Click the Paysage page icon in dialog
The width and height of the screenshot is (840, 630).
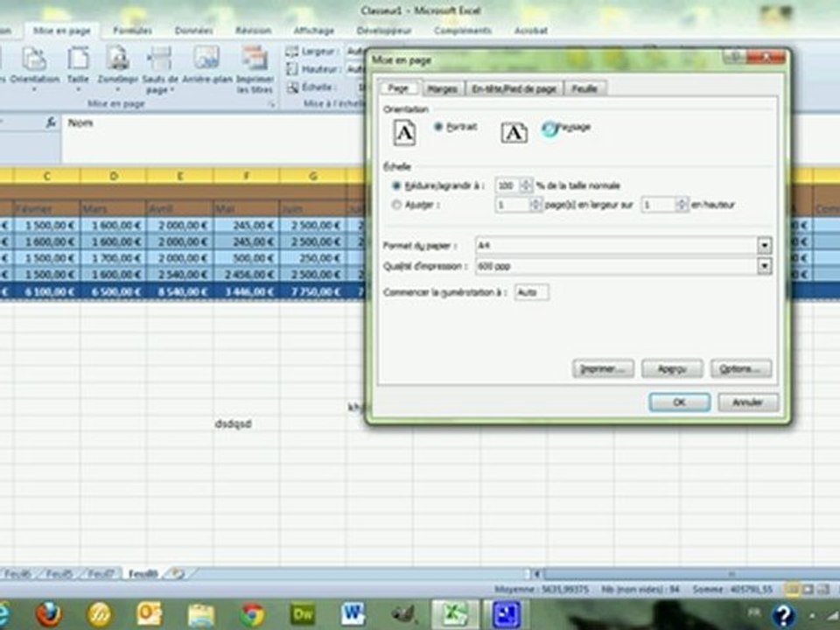pyautogui.click(x=514, y=132)
